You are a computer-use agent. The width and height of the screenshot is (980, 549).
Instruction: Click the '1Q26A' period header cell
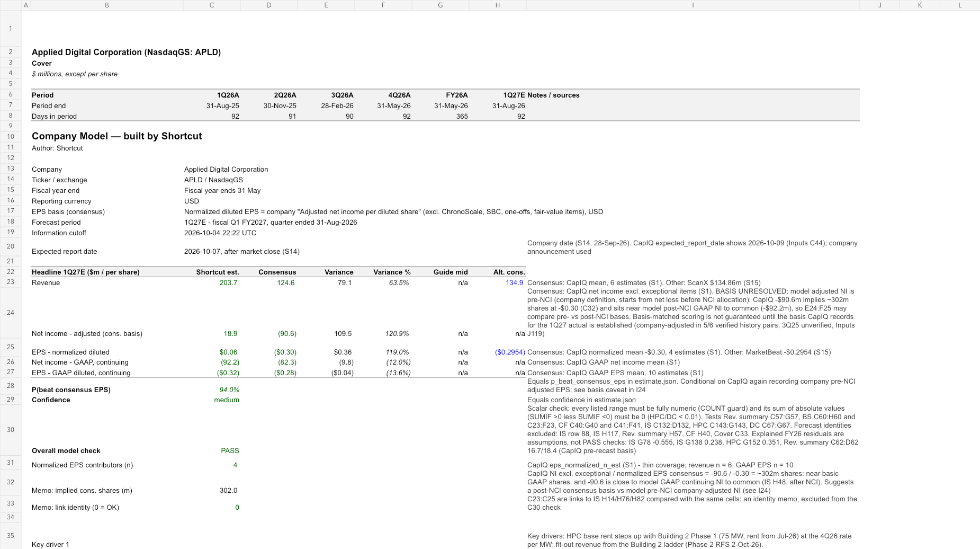228,95
